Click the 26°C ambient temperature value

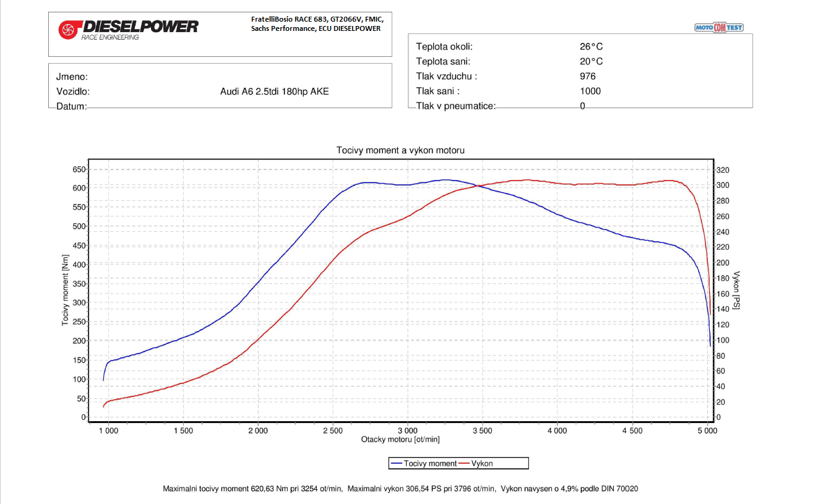(x=592, y=46)
